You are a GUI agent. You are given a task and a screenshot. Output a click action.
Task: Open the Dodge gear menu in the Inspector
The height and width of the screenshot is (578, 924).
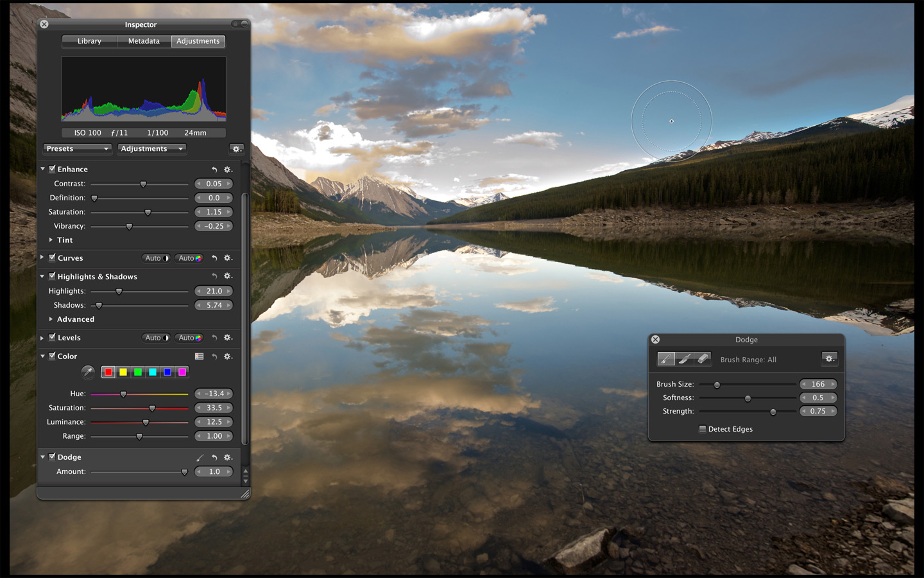(228, 457)
